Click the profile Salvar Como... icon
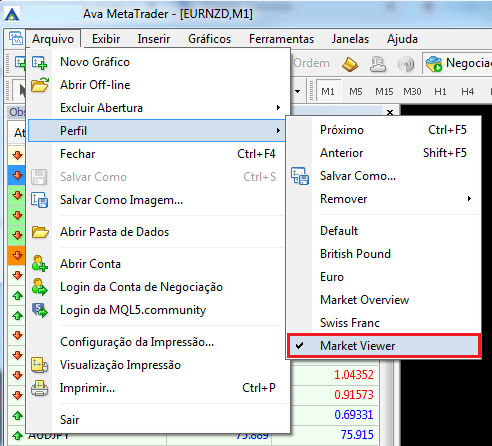The width and height of the screenshot is (492, 446). [x=300, y=176]
